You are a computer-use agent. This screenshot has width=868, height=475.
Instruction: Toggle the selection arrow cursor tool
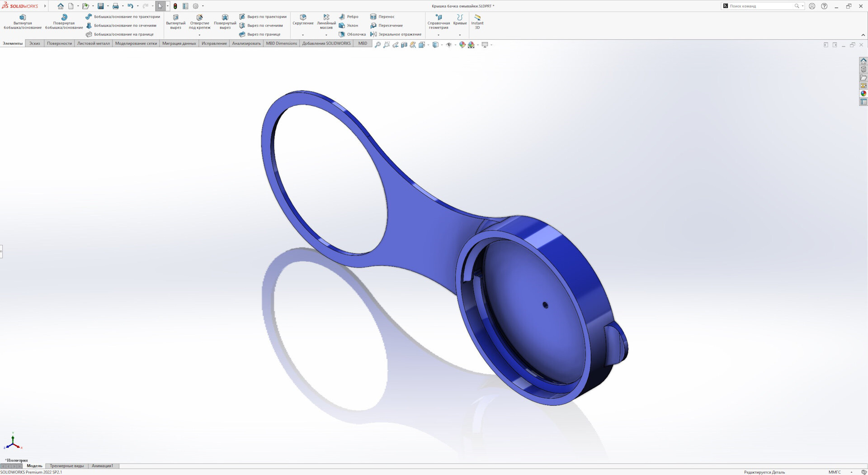coord(160,6)
